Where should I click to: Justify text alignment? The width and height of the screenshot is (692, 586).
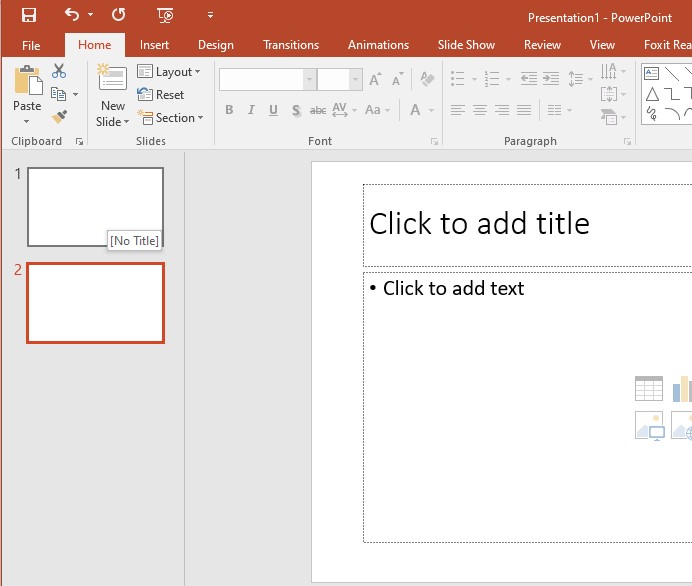(x=524, y=110)
